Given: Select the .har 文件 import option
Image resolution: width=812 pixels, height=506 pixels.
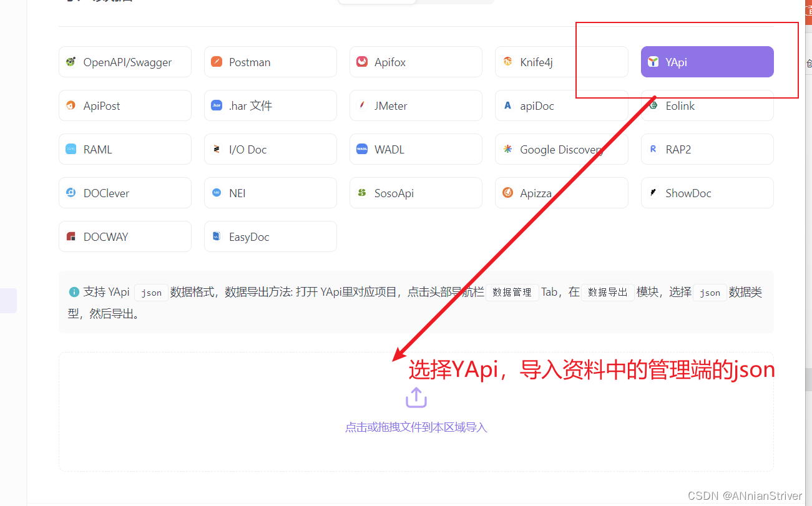Looking at the screenshot, I should click(270, 105).
